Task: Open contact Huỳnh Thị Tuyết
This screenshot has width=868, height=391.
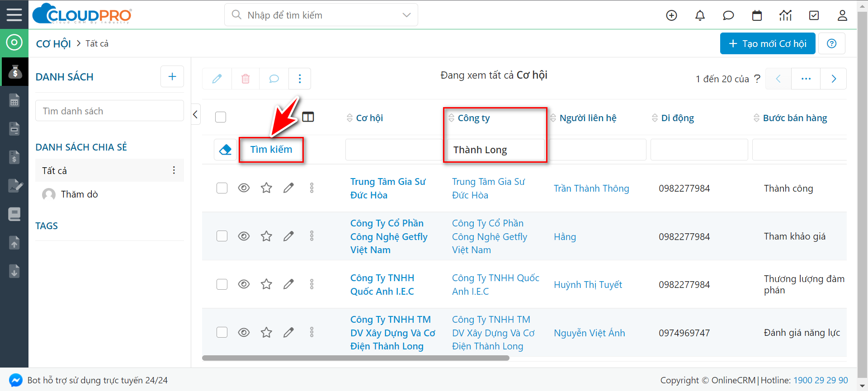Action: click(588, 285)
